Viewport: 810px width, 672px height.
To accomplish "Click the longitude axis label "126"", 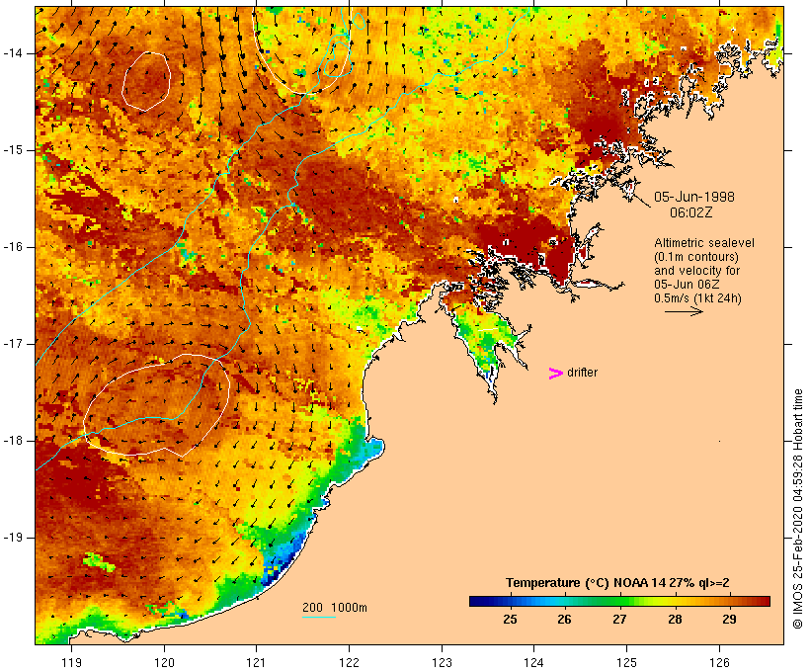I will (x=719, y=662).
